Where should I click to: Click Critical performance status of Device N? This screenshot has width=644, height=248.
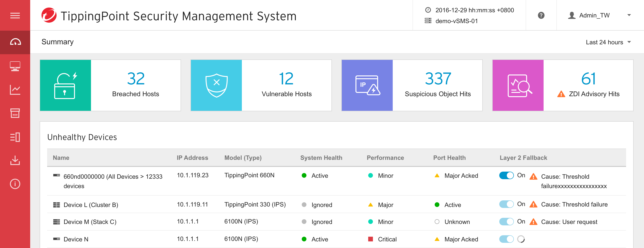[382, 240]
